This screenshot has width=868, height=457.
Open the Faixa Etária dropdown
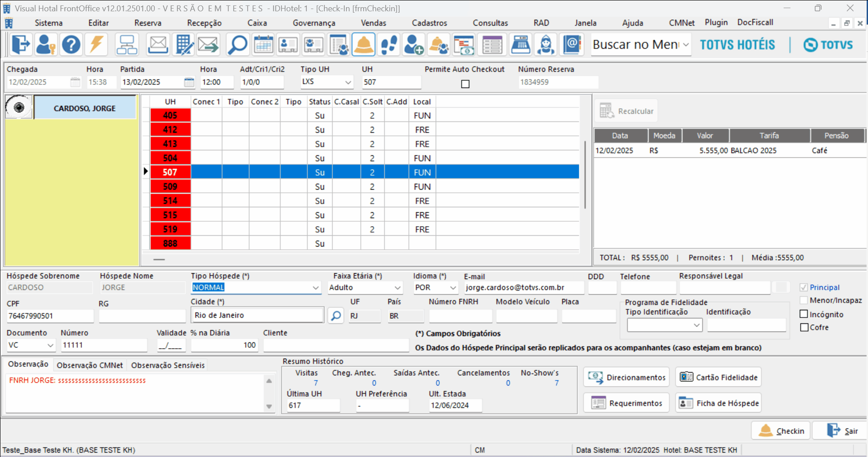397,288
